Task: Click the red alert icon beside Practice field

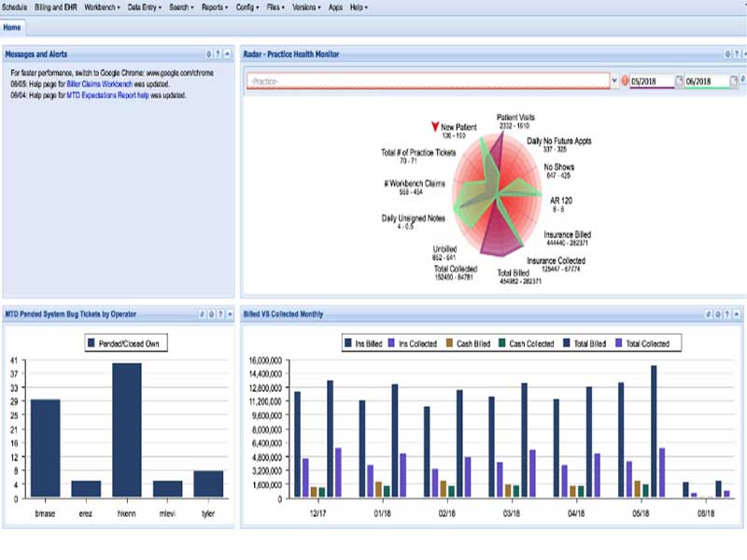Action: coord(625,81)
